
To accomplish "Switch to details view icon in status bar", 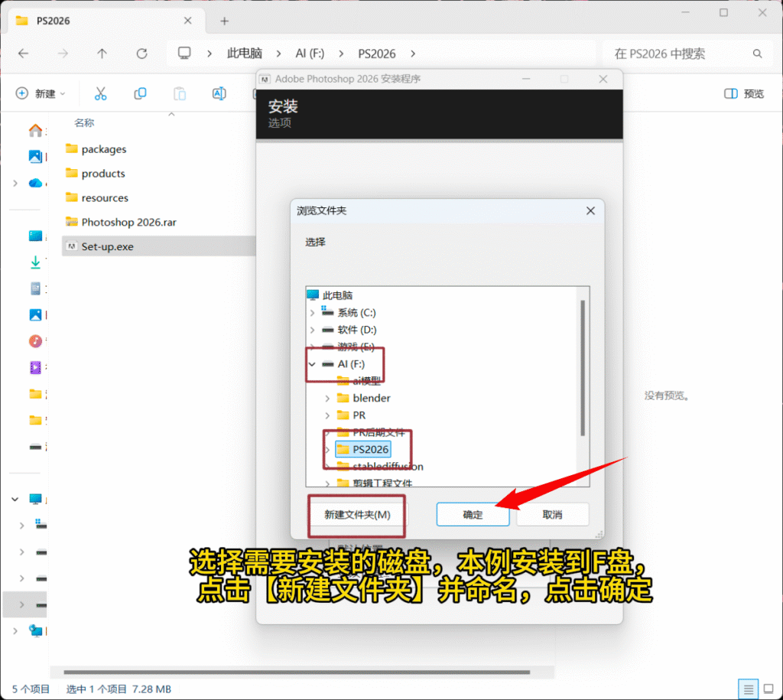I will coord(749,688).
